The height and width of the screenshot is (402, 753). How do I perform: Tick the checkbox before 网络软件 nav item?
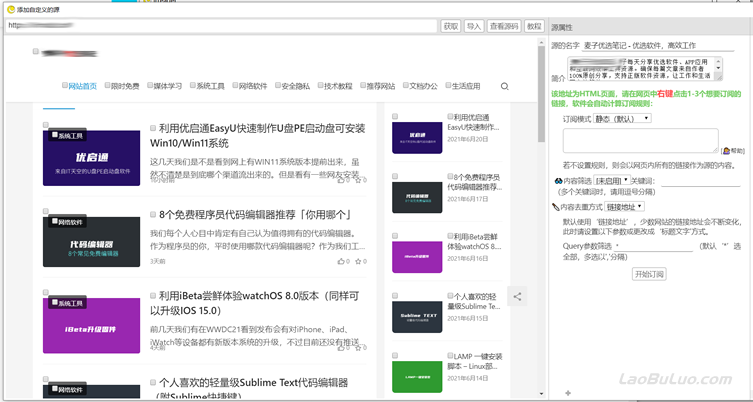tap(236, 85)
